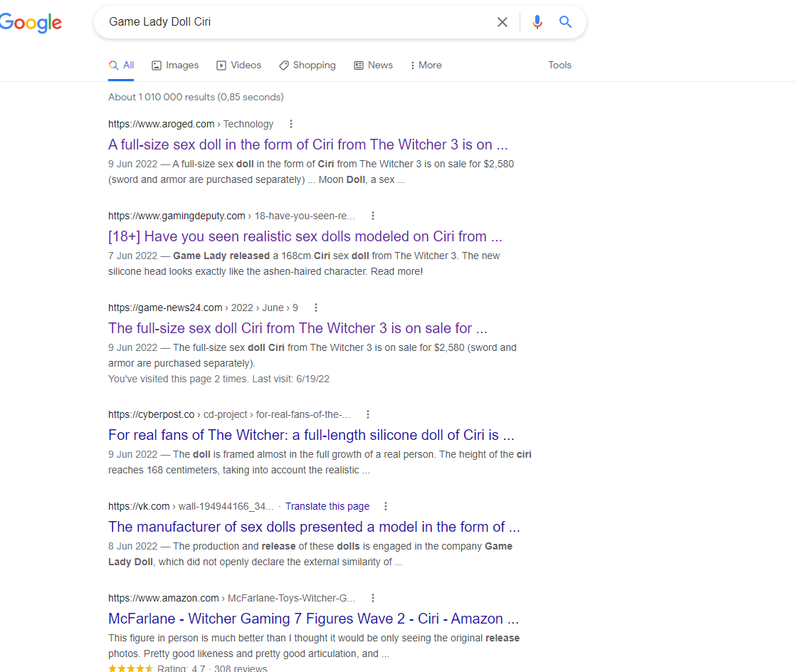Submit search with magnifier icon
The height and width of the screenshot is (672, 795).
point(565,22)
